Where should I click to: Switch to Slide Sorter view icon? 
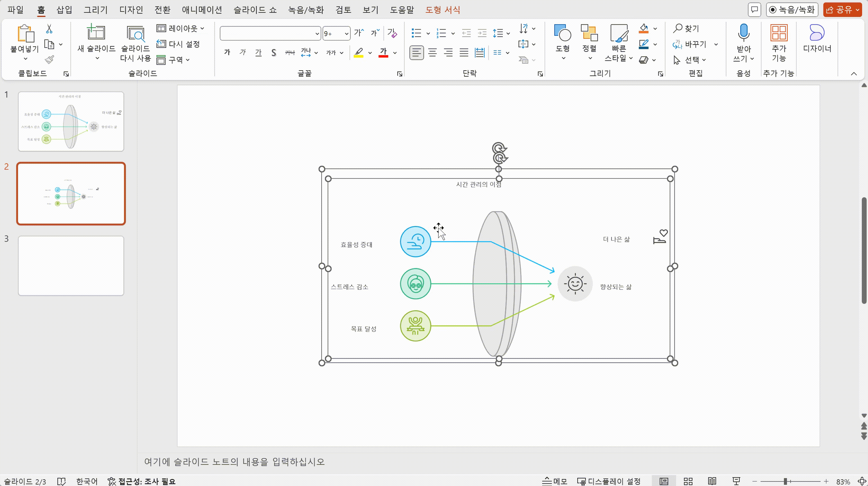coord(688,481)
